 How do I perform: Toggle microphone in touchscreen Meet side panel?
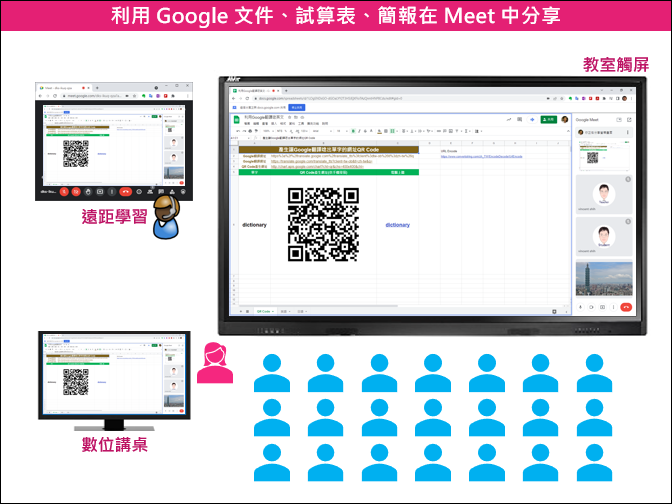tap(581, 307)
